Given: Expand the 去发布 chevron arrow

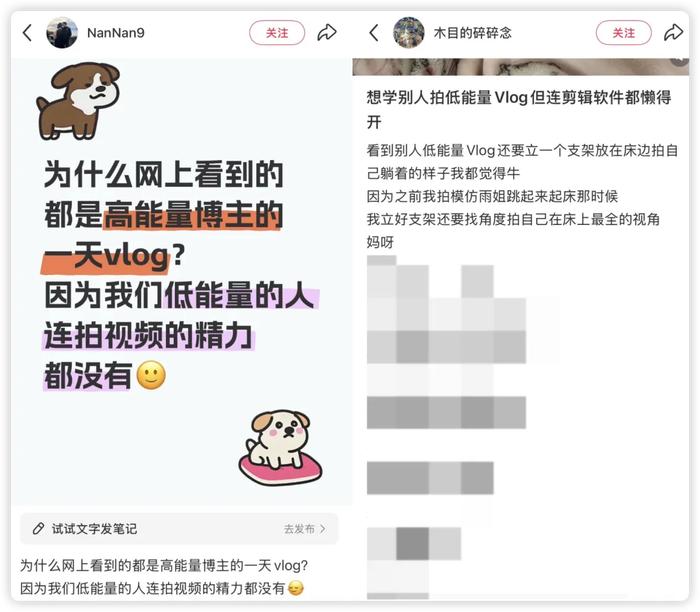Looking at the screenshot, I should coord(323,529).
